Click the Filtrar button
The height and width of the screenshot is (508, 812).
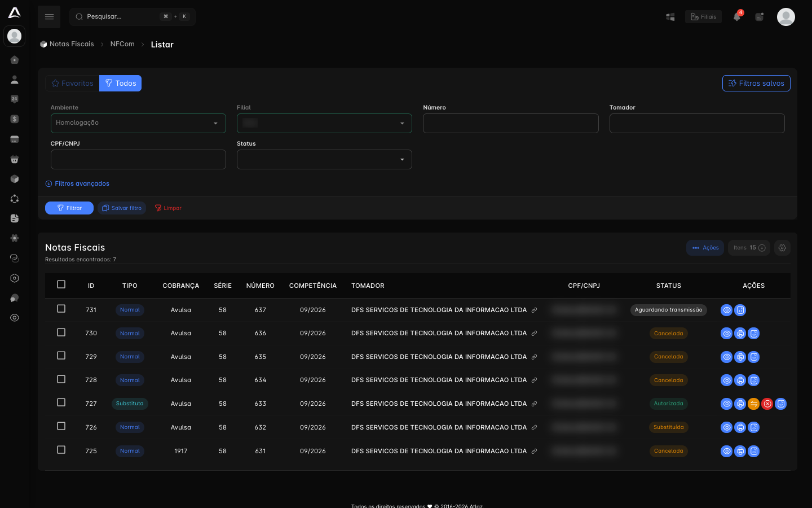pos(69,208)
